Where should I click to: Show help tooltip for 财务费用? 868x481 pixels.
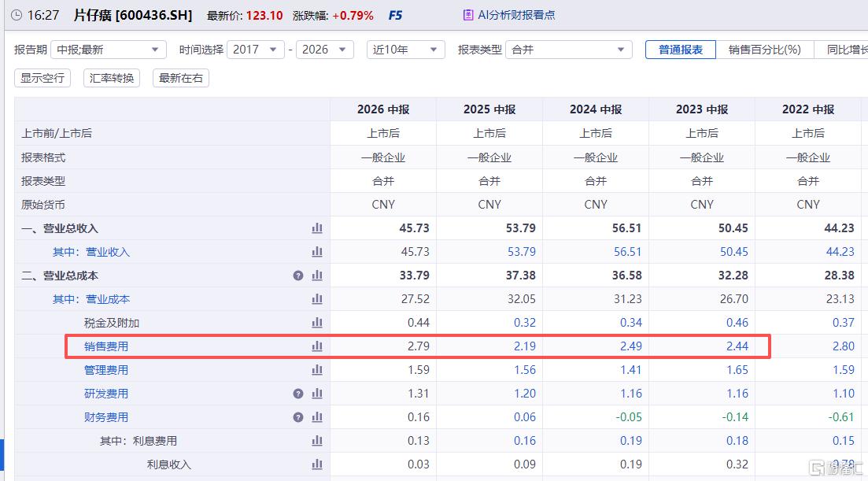coord(298,417)
